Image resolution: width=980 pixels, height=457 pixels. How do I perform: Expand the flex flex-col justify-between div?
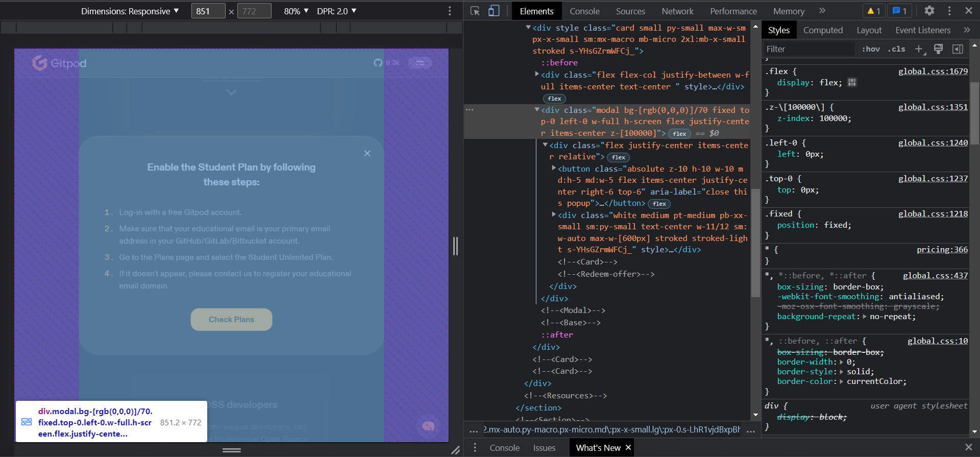point(537,75)
